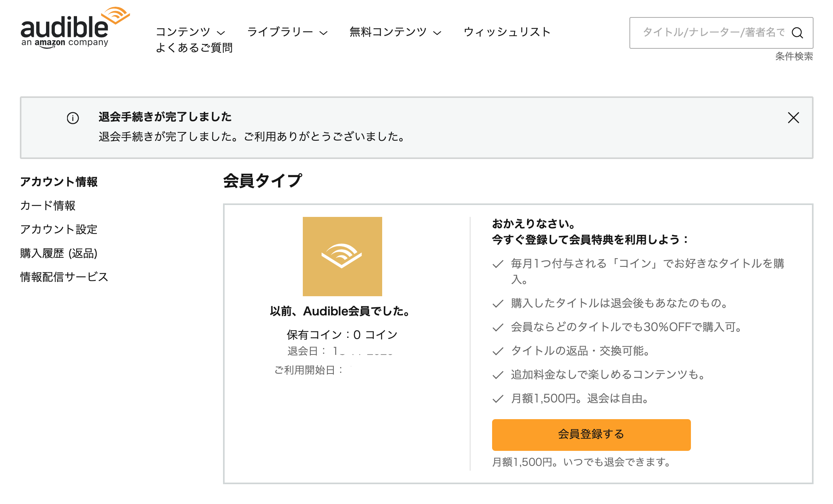Image resolution: width=833 pixels, height=504 pixels.
Task: Click the search magnifier icon
Action: click(797, 33)
